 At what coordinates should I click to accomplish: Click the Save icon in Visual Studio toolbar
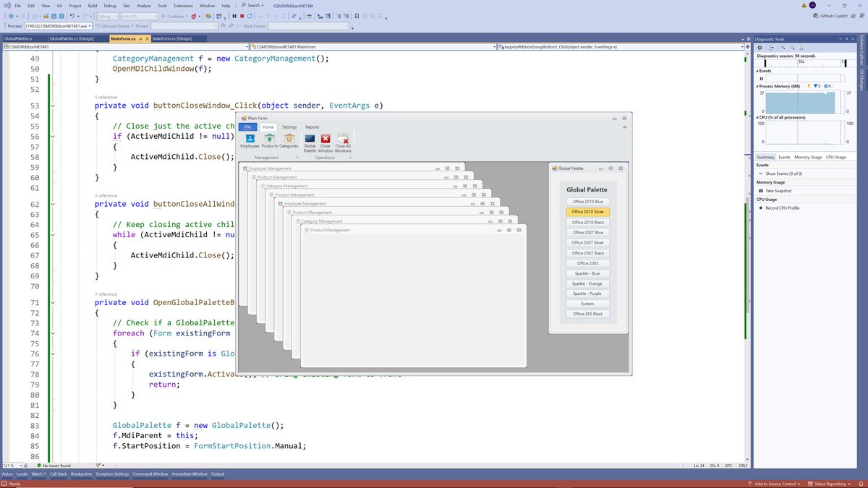point(54,16)
